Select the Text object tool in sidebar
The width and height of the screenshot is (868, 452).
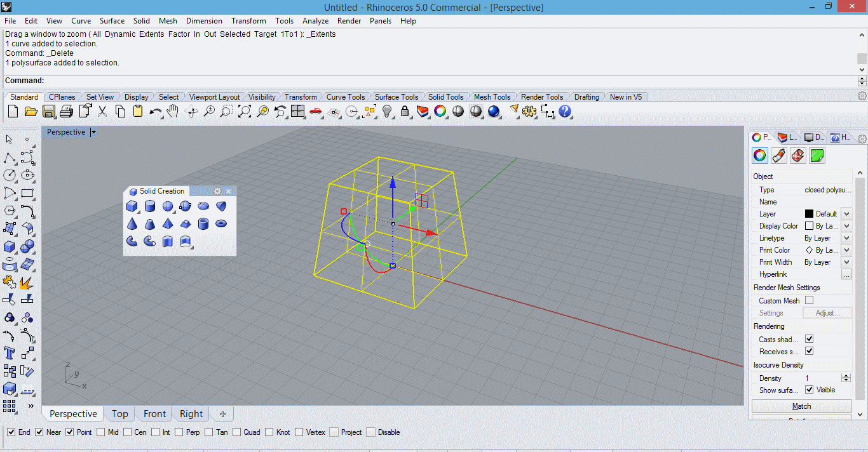pyautogui.click(x=10, y=353)
